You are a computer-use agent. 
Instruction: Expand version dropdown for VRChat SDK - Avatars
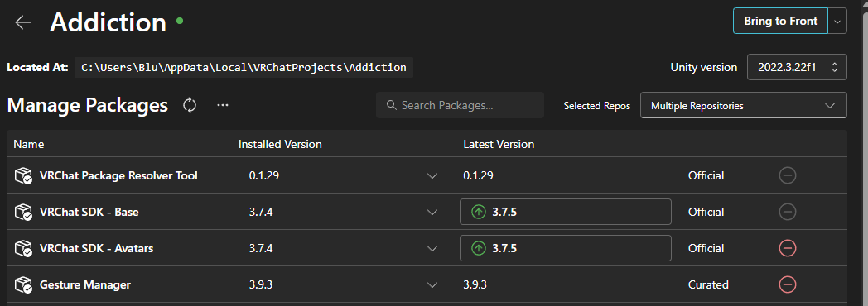coord(432,249)
